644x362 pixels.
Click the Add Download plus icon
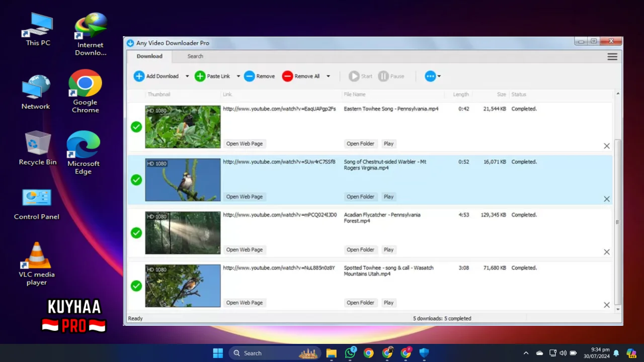[x=139, y=76]
